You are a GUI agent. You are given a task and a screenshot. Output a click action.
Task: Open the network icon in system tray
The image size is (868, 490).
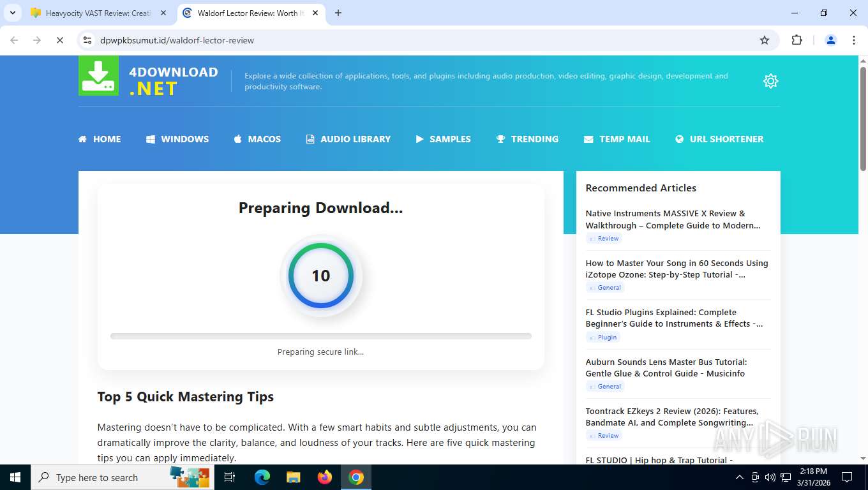click(786, 477)
